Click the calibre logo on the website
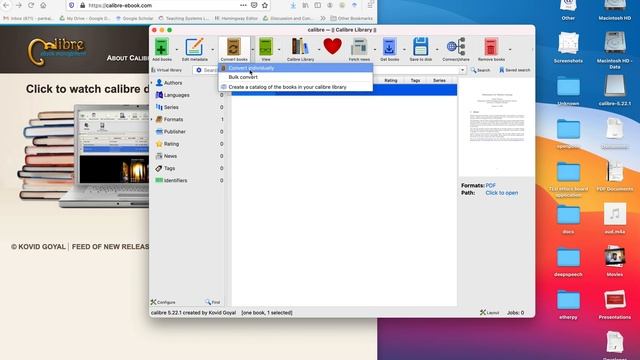The width and height of the screenshot is (640, 360). pos(57,51)
